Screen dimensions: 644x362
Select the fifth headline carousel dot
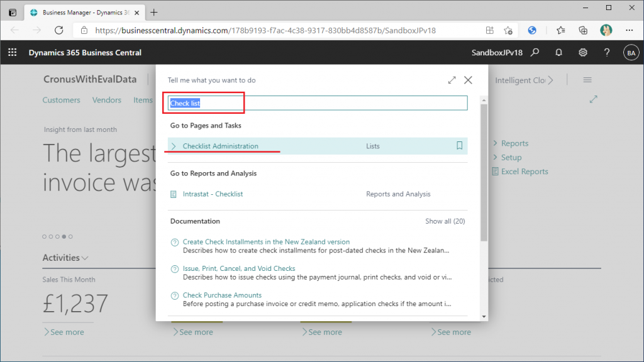coord(70,236)
